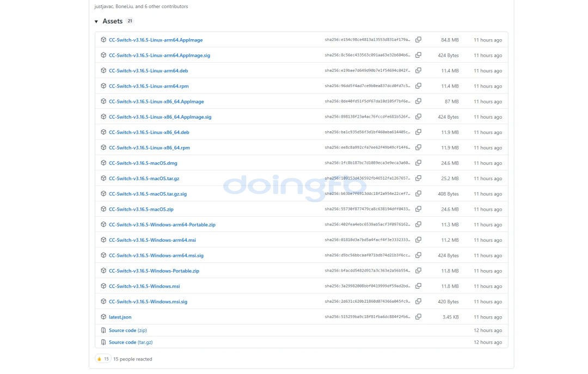Screen dimensions: 588x374
Task: Click the 84.8 MB size value
Action: (450, 40)
